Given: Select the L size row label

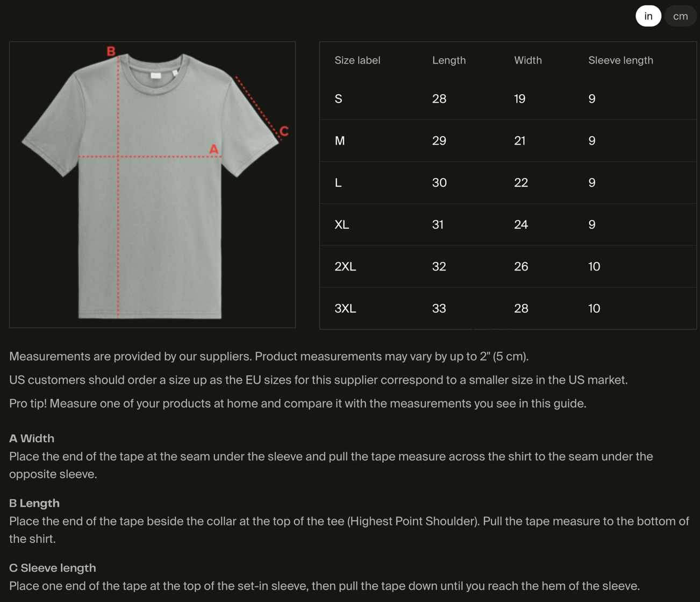Looking at the screenshot, I should click(x=338, y=183).
